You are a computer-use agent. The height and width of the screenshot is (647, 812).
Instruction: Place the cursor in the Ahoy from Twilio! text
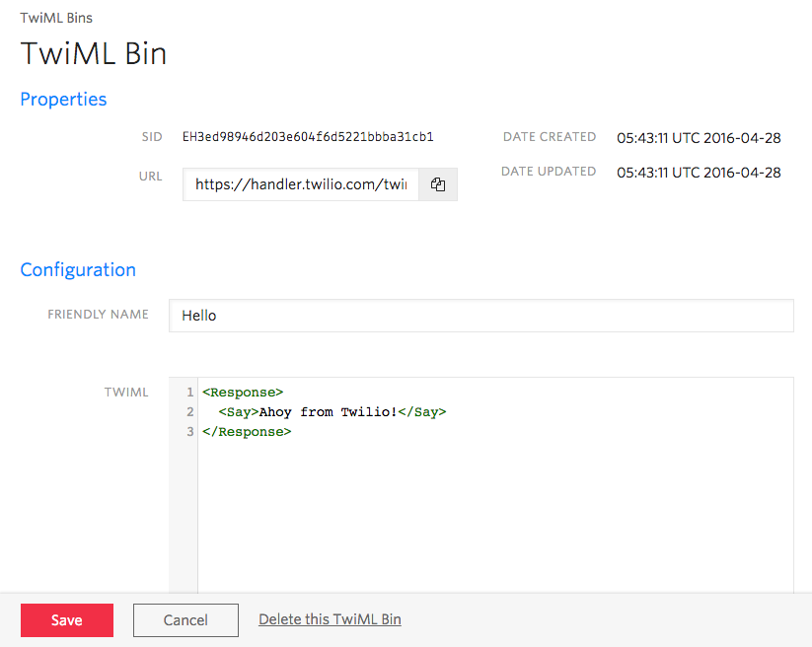click(328, 412)
